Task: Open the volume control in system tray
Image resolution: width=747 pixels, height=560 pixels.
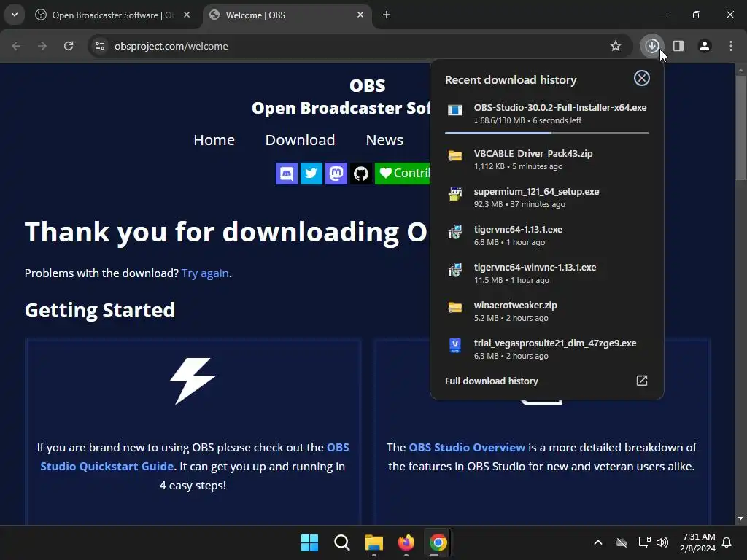Action: coord(662,542)
